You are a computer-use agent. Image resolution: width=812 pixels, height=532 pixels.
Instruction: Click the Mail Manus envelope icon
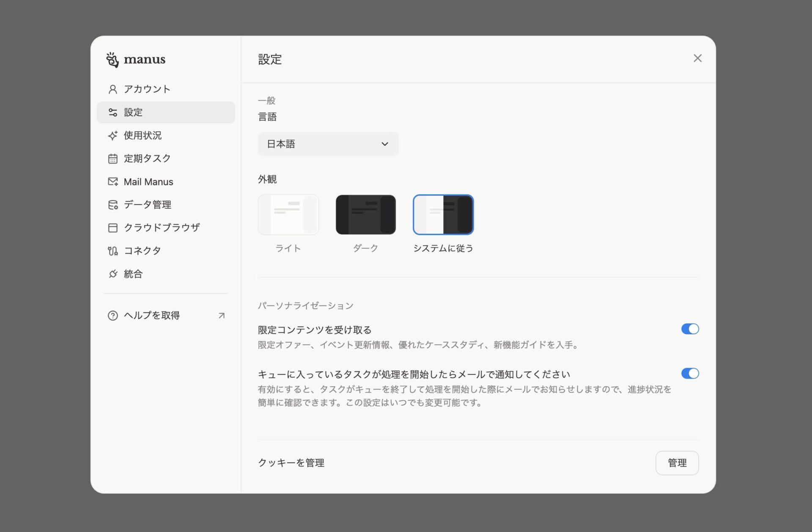click(112, 181)
